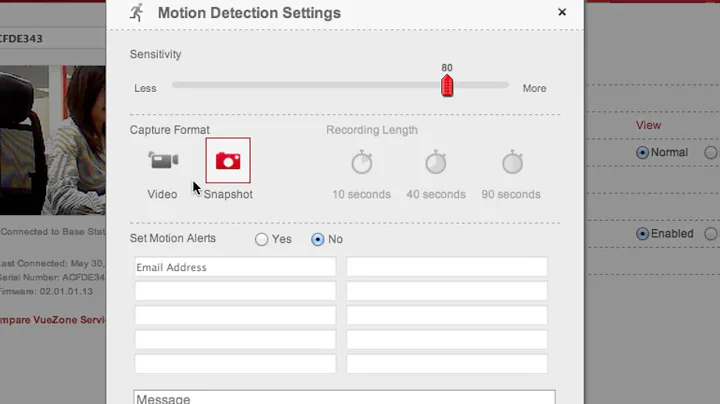Click the More label beside sensitivity slider
The width and height of the screenshot is (720, 404).
pyautogui.click(x=534, y=88)
